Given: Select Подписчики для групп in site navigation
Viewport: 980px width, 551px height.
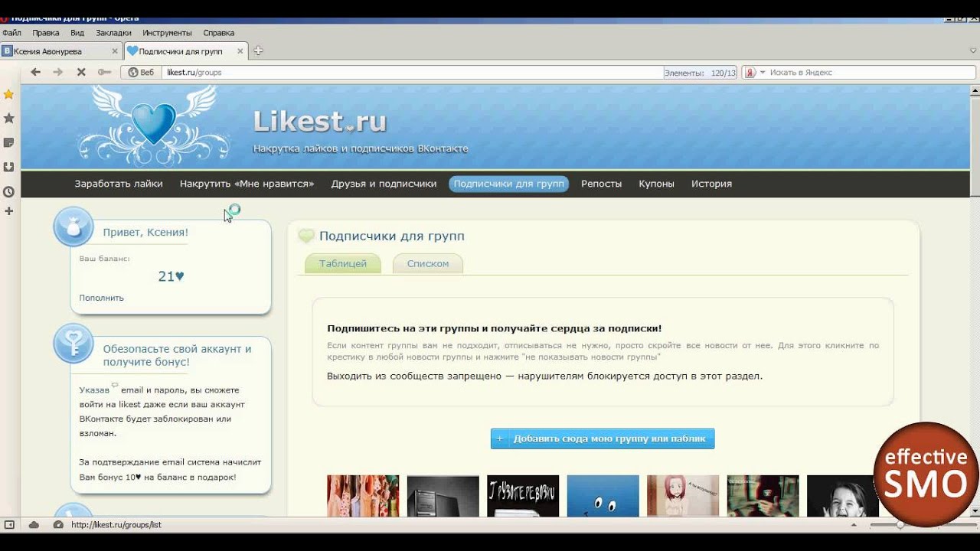Looking at the screenshot, I should point(508,184).
